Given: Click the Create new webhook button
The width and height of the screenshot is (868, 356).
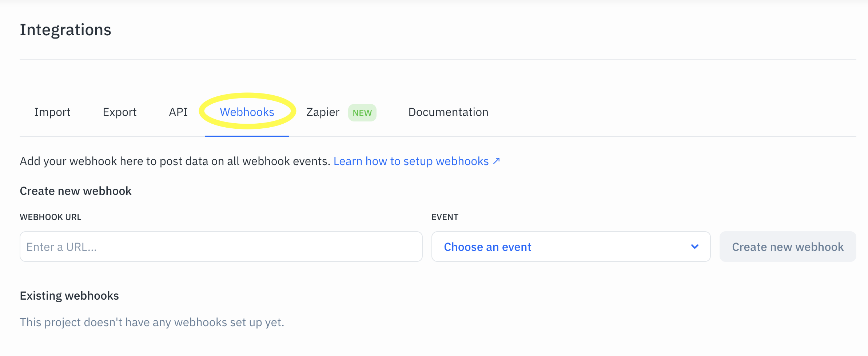Looking at the screenshot, I should [787, 247].
